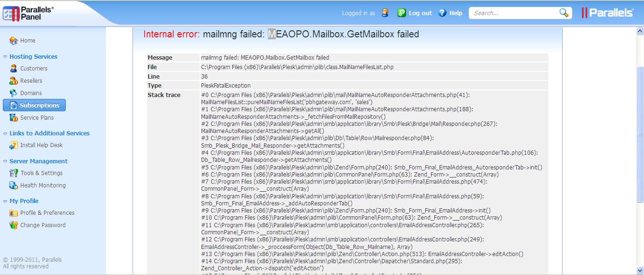Click the Subscriptions icon in sidebar

tap(13, 106)
